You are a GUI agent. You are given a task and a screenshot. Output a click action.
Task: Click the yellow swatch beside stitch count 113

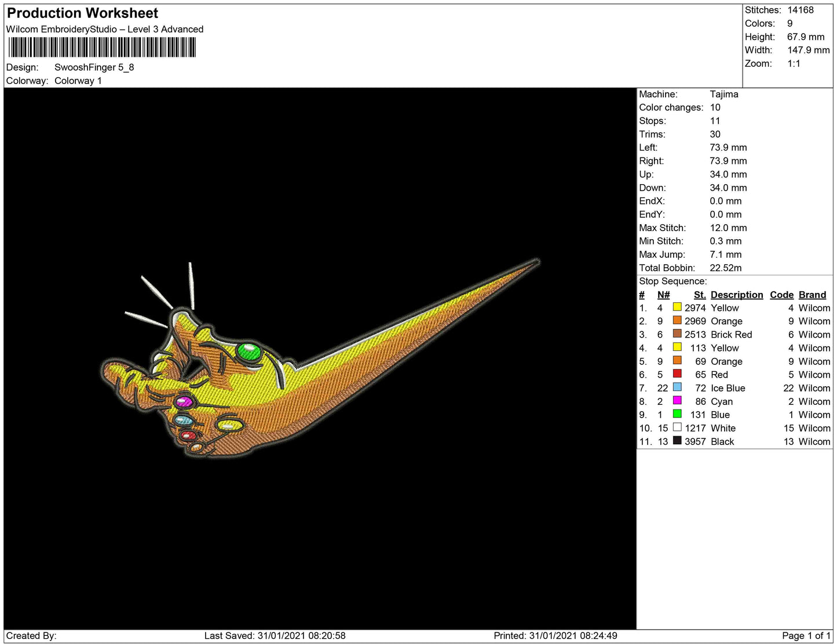[677, 347]
